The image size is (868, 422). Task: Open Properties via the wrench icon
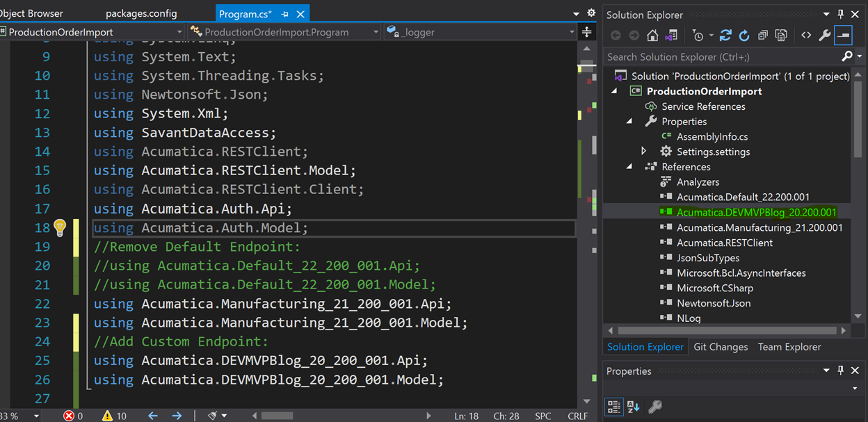[x=825, y=35]
